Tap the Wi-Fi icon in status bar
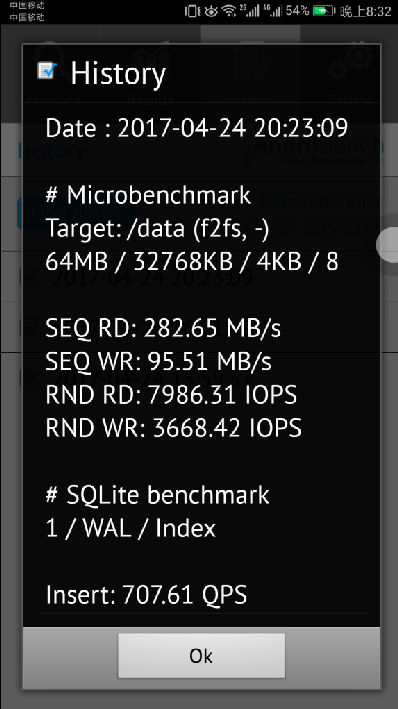Image resolution: width=398 pixels, height=709 pixels. [230, 11]
